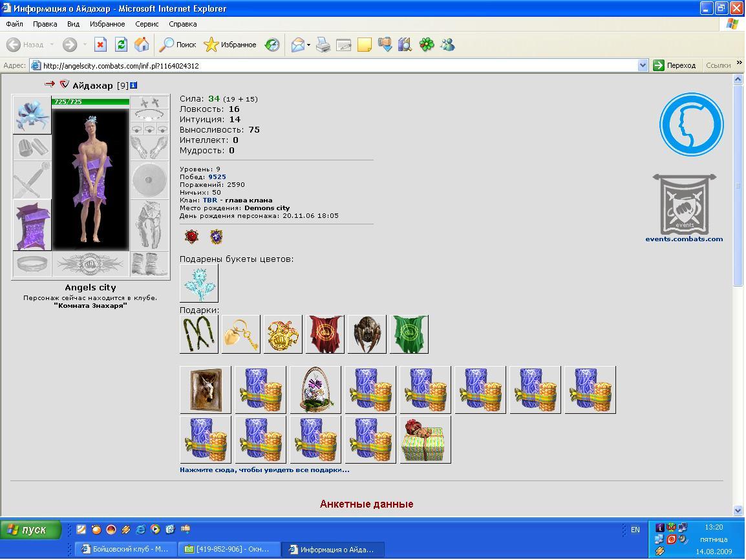Open the Mail toolbar dropdown arrow

point(309,45)
